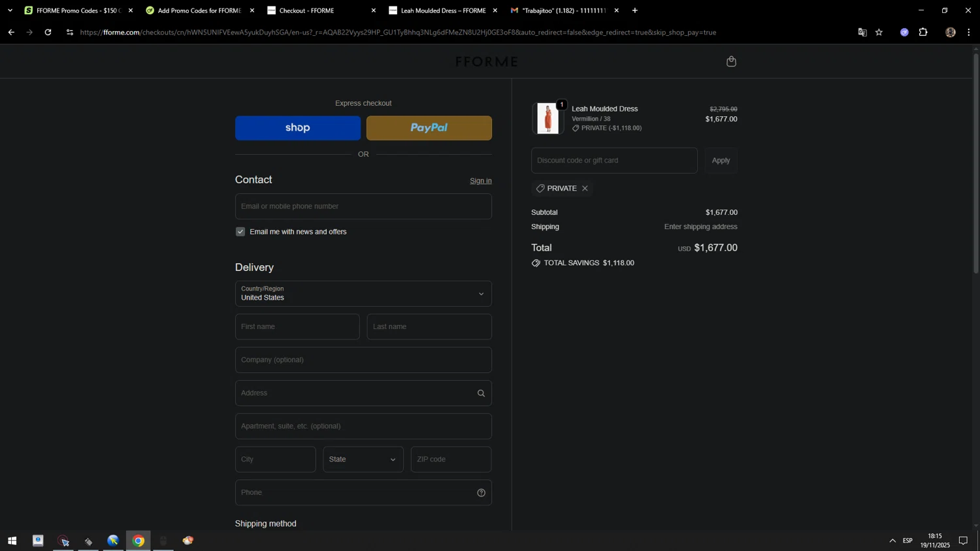Close the Checkout - FFORME tab
The height and width of the screenshot is (551, 980).
point(373,10)
